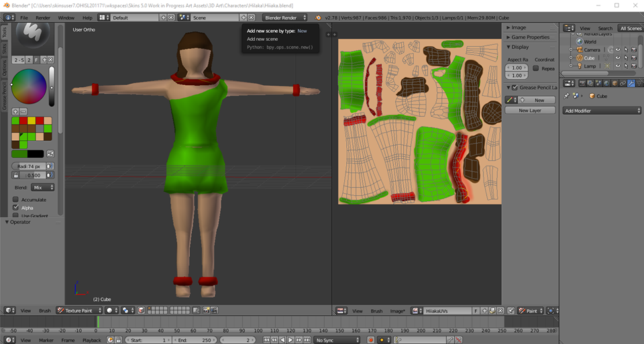This screenshot has width=644, height=344.
Task: Toggle the Repeat checkbox in Display
Action: pyautogui.click(x=536, y=68)
